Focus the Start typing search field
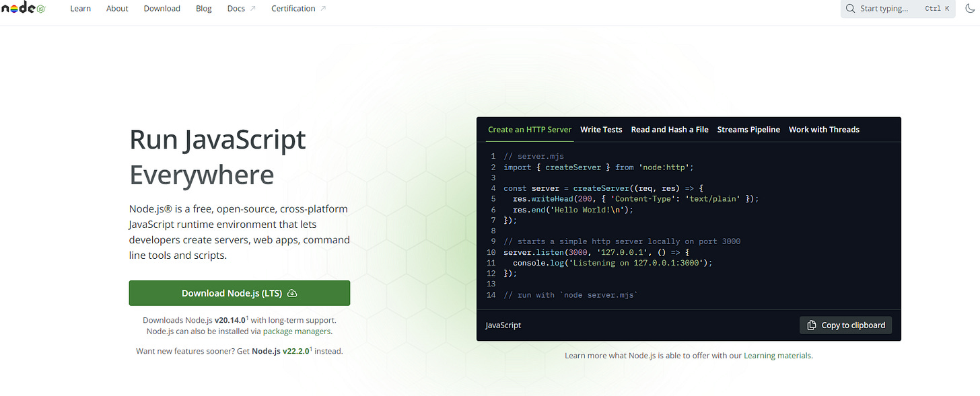This screenshot has width=980, height=396. pyautogui.click(x=898, y=9)
